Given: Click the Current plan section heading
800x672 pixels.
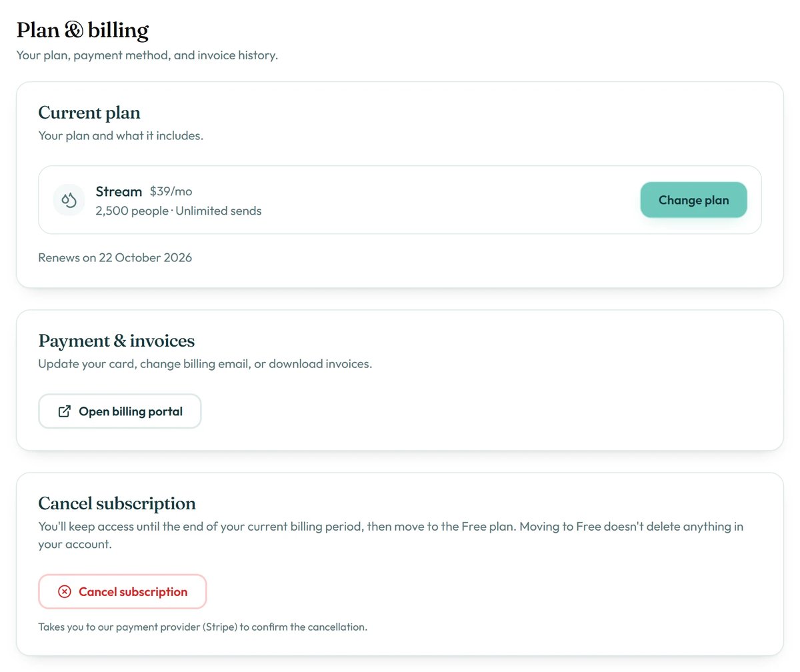Looking at the screenshot, I should (89, 112).
